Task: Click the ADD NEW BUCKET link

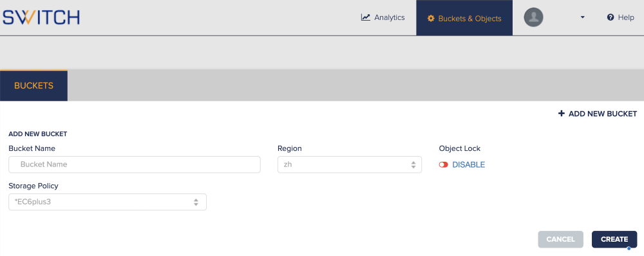Action: 598,113
